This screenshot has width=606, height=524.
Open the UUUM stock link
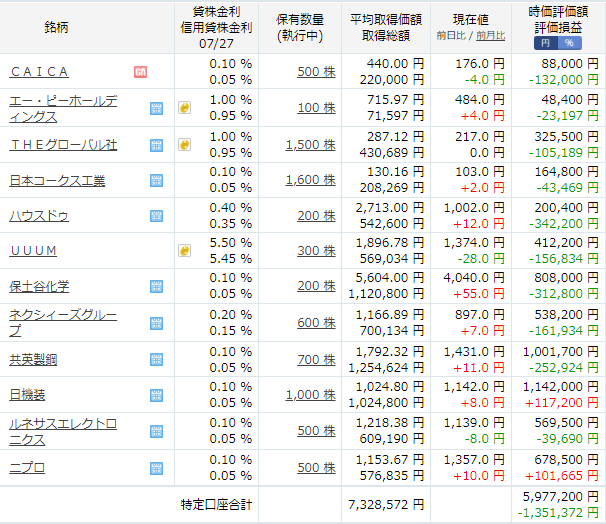[x=33, y=251]
